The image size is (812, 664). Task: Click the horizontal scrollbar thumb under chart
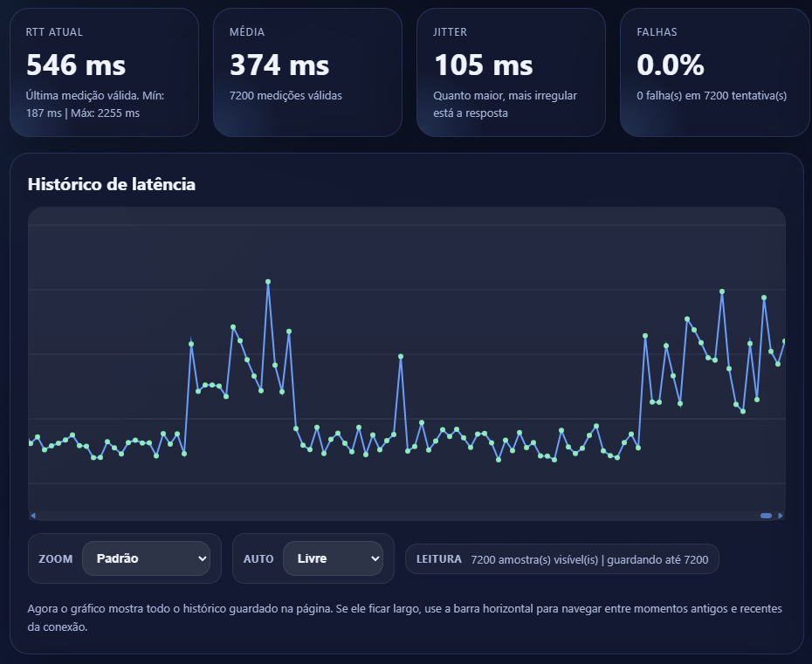click(766, 516)
